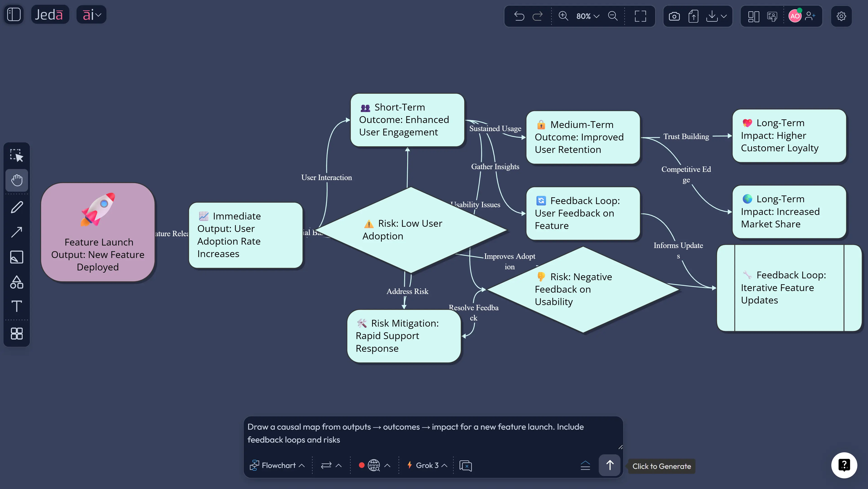868x489 pixels.
Task: Select the Hand pan tool
Action: (17, 180)
